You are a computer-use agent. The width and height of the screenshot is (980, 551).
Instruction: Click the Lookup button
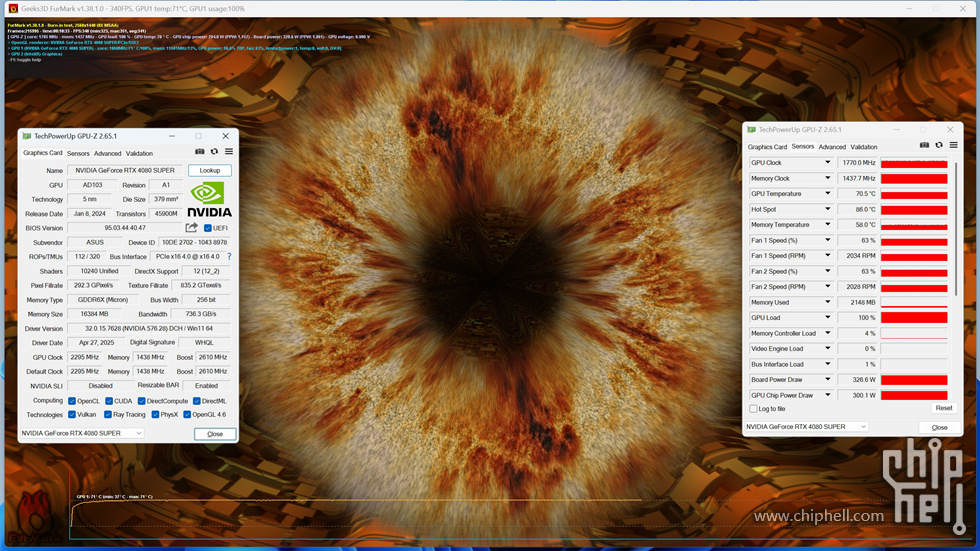tap(210, 170)
